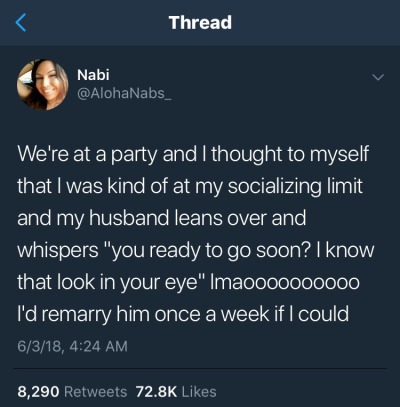This screenshot has height=407, width=400.
Task: Tap the display name Nabi
Action: (93, 75)
